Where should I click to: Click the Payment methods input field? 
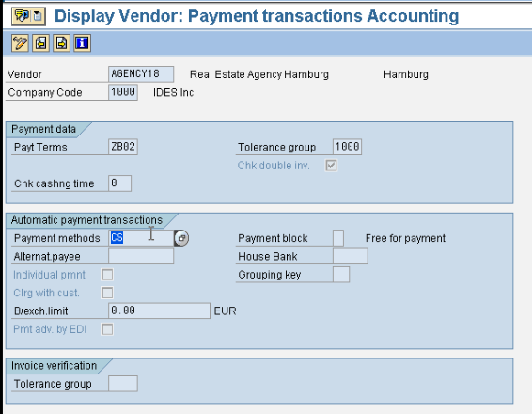141,238
